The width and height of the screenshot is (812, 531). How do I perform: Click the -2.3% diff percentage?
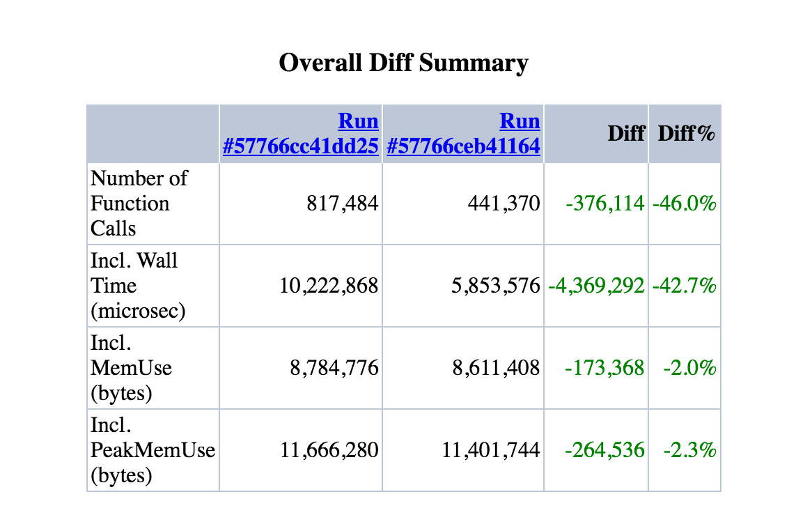pyautogui.click(x=689, y=450)
